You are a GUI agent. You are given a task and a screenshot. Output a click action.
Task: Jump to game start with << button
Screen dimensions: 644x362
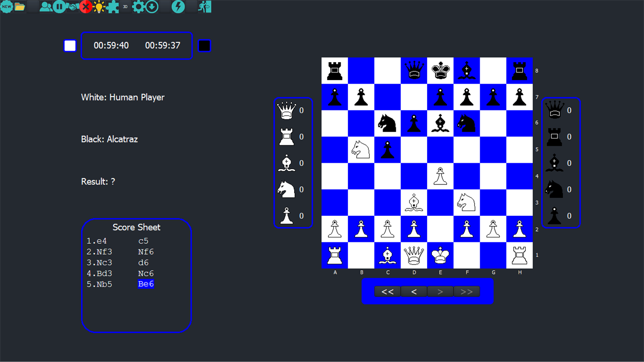point(387,291)
